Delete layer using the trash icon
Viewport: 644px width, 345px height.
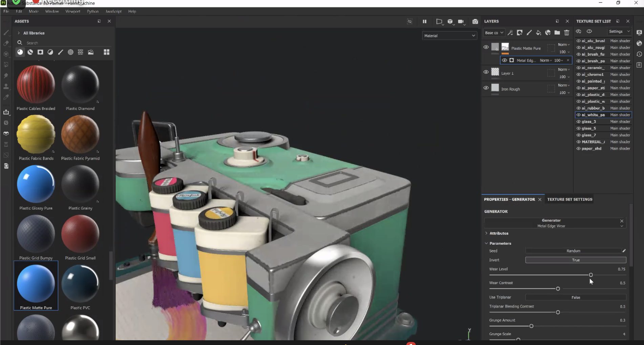pos(566,33)
